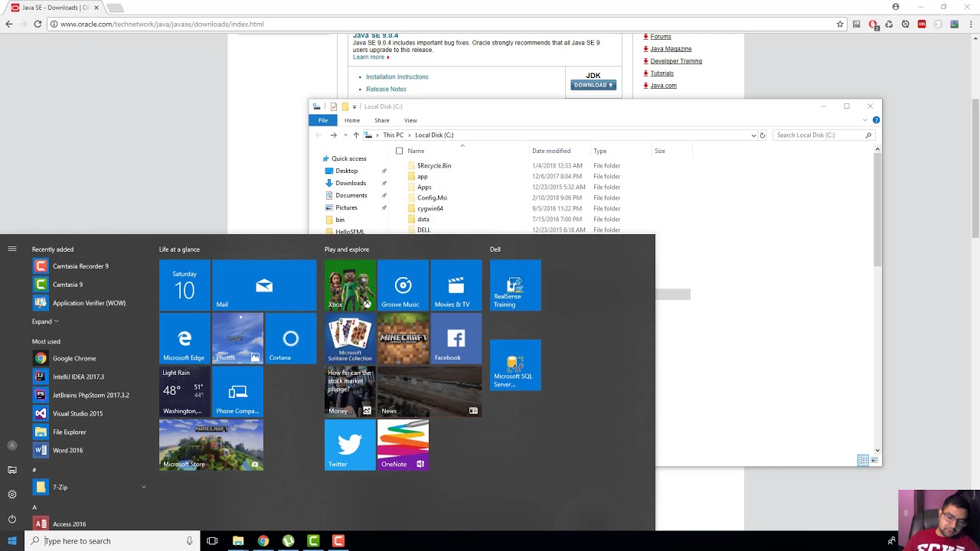Open the Java Magazine link

tap(671, 49)
